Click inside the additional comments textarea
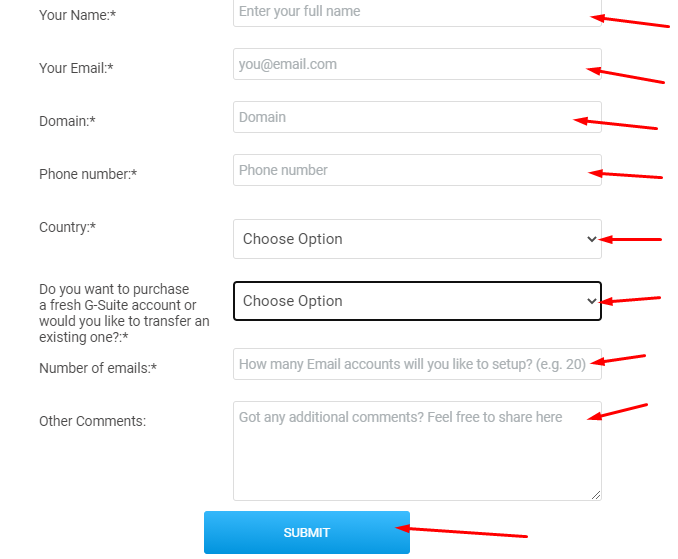The height and width of the screenshot is (559, 678). [417, 451]
